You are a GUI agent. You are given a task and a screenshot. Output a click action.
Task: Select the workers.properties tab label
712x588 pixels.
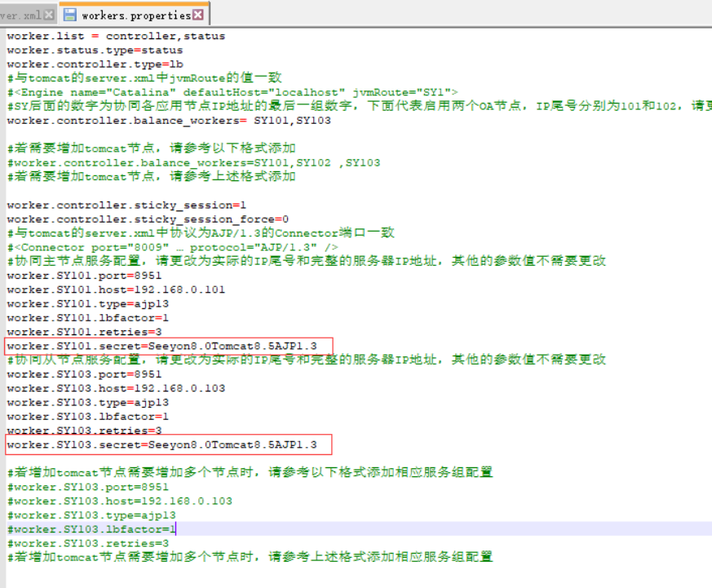point(135,15)
